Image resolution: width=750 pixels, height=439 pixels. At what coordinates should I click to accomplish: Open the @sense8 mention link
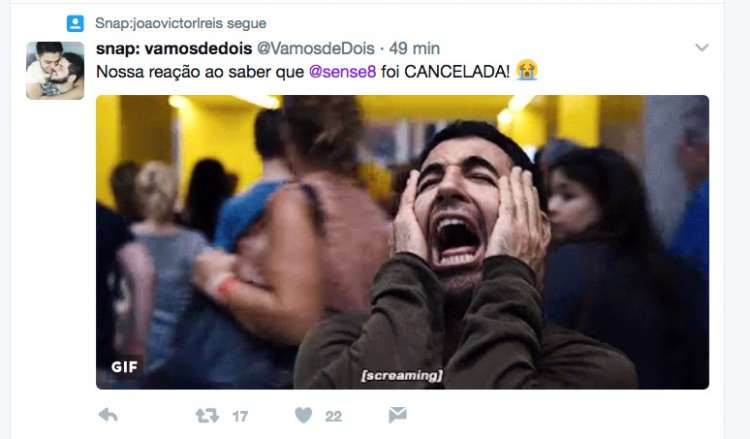[x=342, y=72]
